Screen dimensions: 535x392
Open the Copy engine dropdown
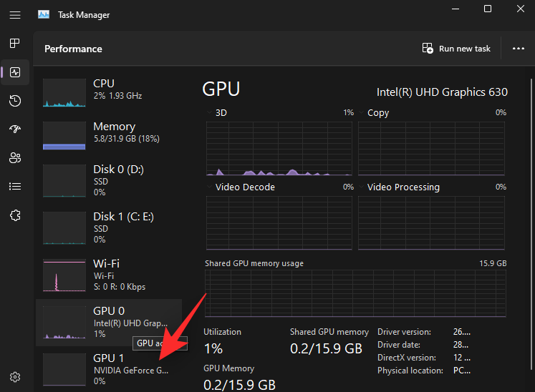tap(362, 112)
